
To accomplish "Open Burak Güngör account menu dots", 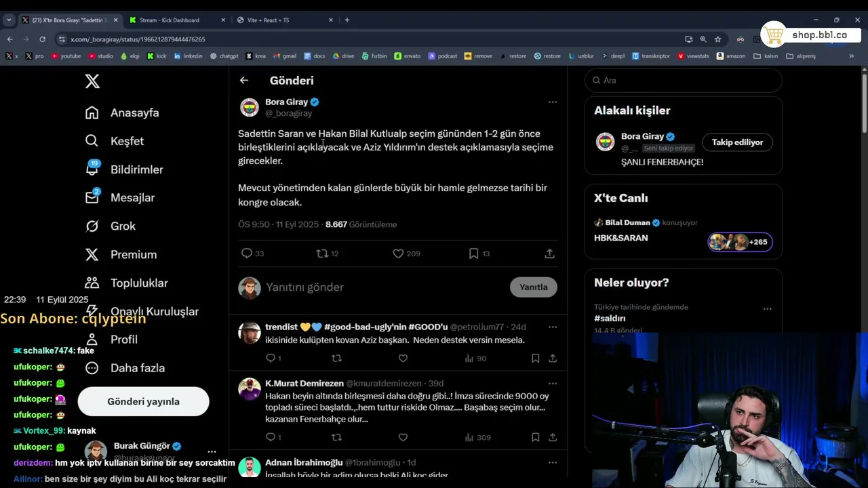I will tap(212, 451).
